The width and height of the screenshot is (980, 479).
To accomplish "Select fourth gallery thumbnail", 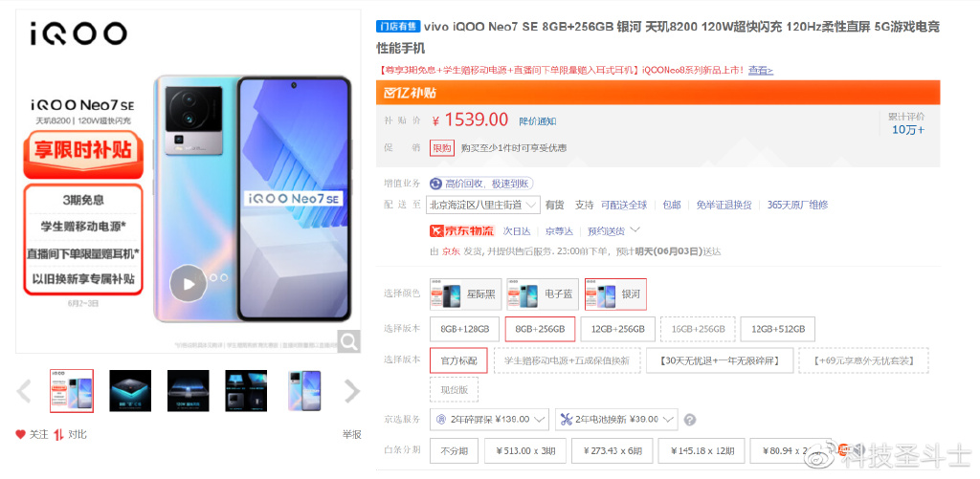I will tap(246, 391).
